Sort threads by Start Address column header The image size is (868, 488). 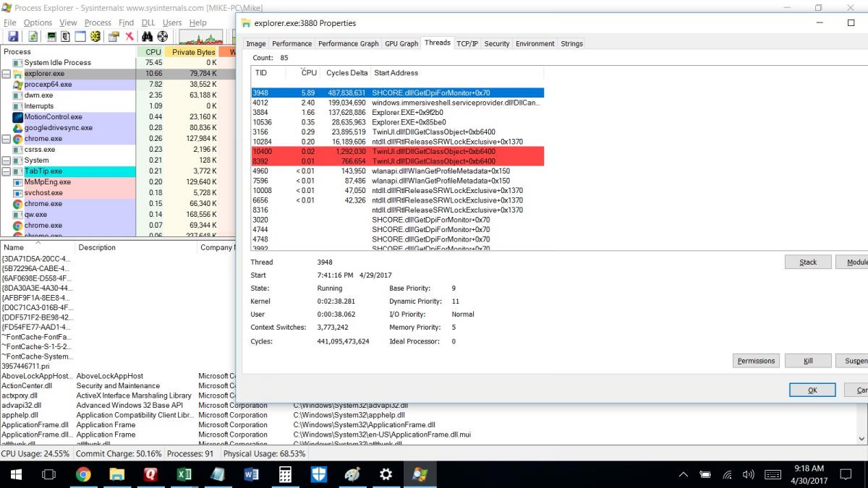point(456,72)
